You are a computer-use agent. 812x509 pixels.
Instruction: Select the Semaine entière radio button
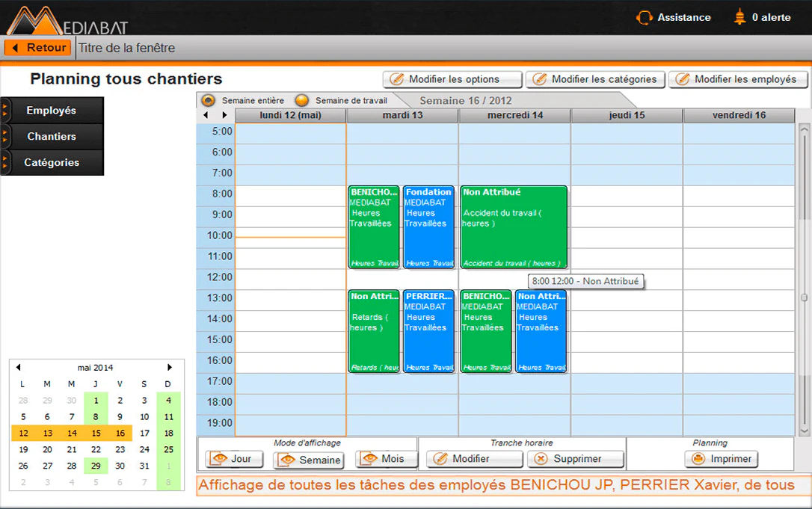[208, 100]
